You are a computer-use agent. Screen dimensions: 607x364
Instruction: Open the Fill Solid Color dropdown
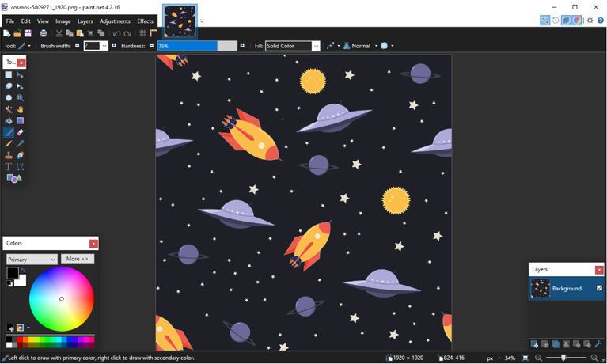click(293, 46)
